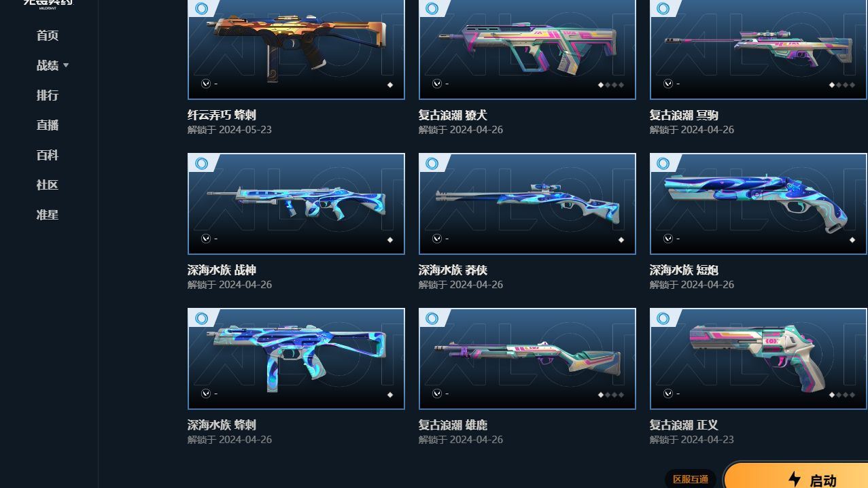Go to 排行 in sidebar
This screenshot has width=868, height=488.
click(48, 95)
